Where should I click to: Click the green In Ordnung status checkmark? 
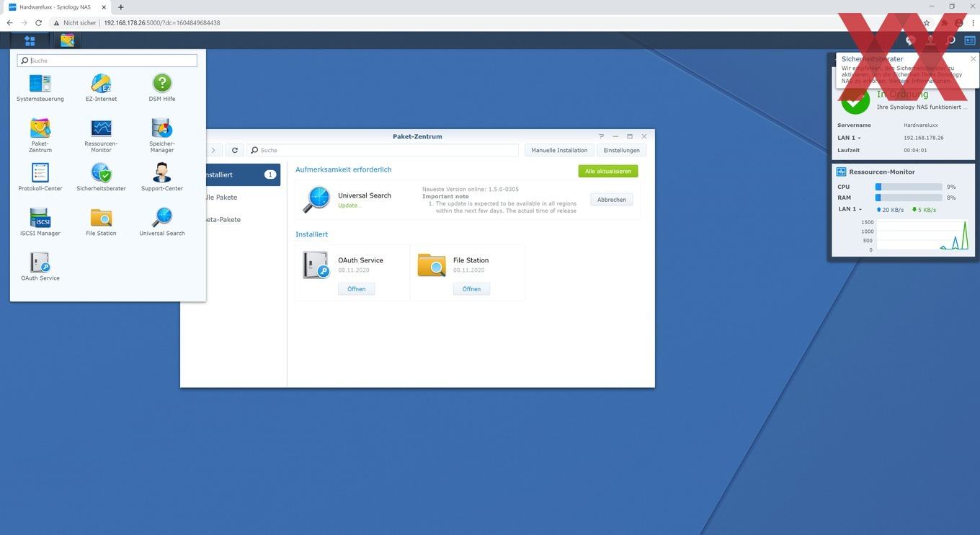tap(855, 101)
